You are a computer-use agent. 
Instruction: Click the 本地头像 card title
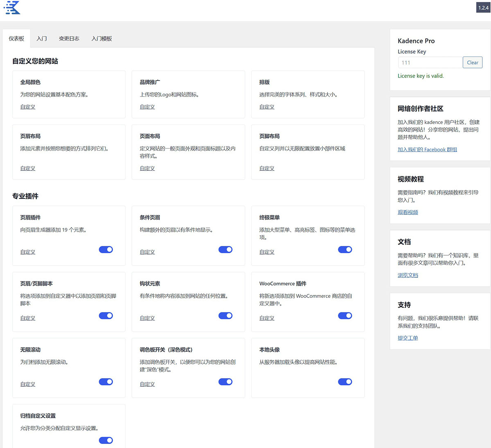[x=270, y=350]
